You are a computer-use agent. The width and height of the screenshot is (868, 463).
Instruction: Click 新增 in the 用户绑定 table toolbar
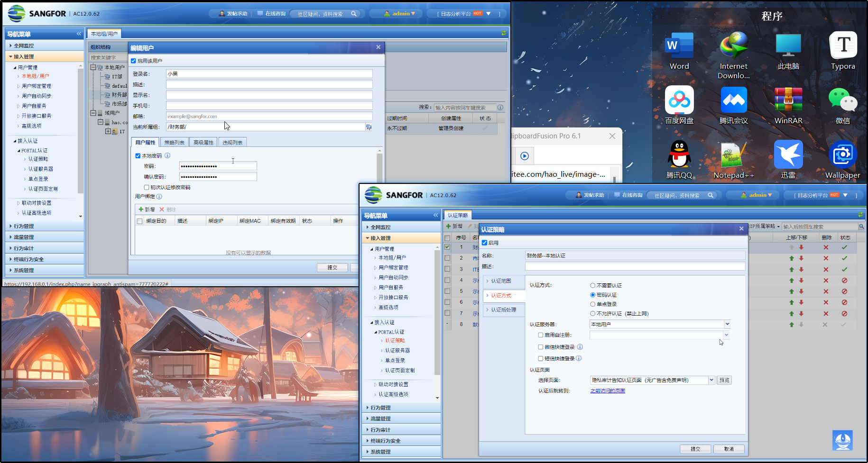click(x=147, y=209)
